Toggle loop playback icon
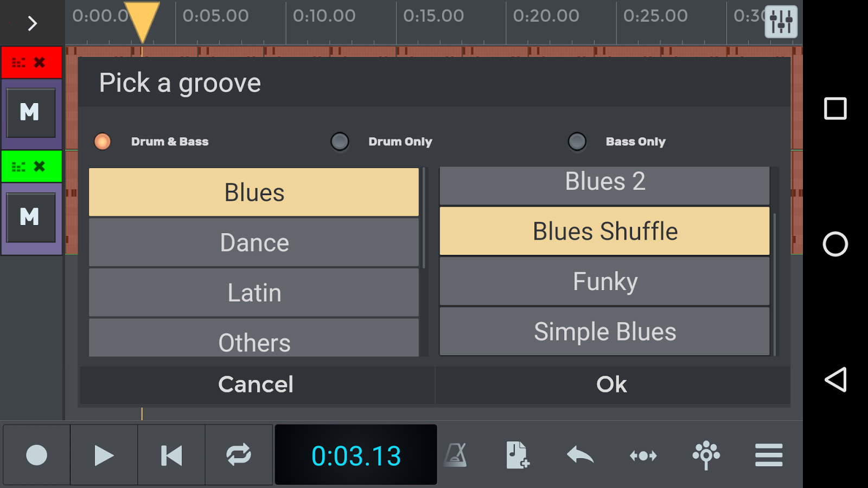The height and width of the screenshot is (488, 868). click(x=239, y=455)
